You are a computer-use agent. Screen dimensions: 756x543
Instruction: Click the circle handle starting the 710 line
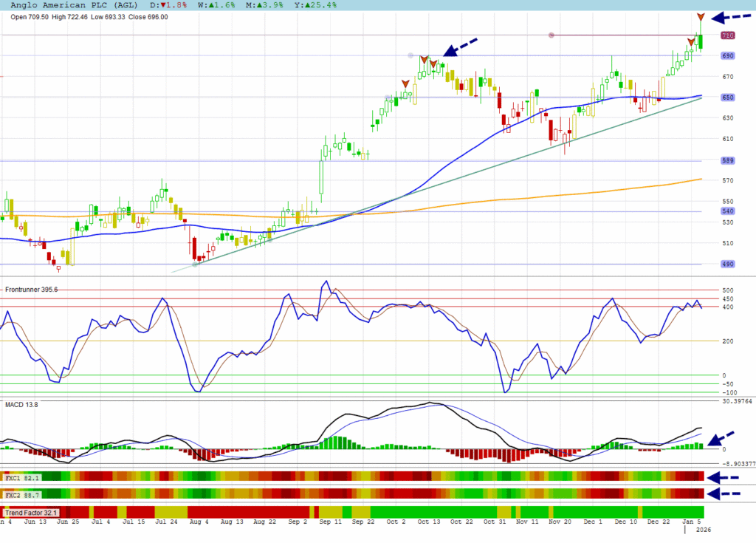click(x=551, y=35)
